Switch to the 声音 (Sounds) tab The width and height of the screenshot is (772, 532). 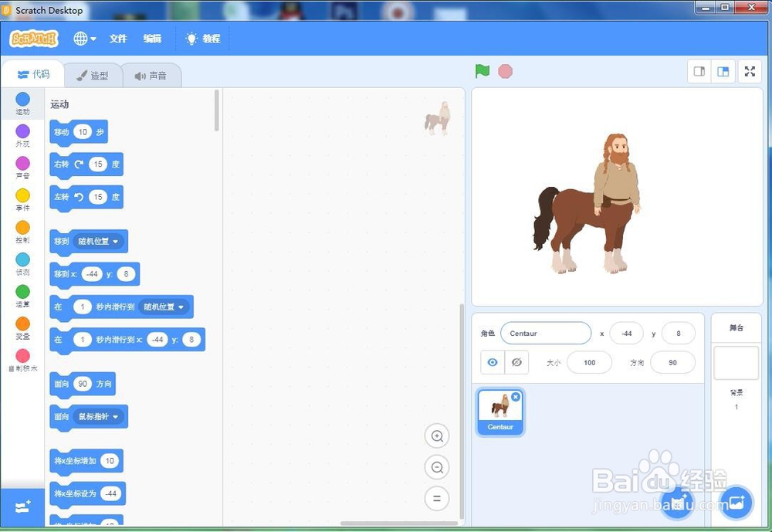point(151,76)
